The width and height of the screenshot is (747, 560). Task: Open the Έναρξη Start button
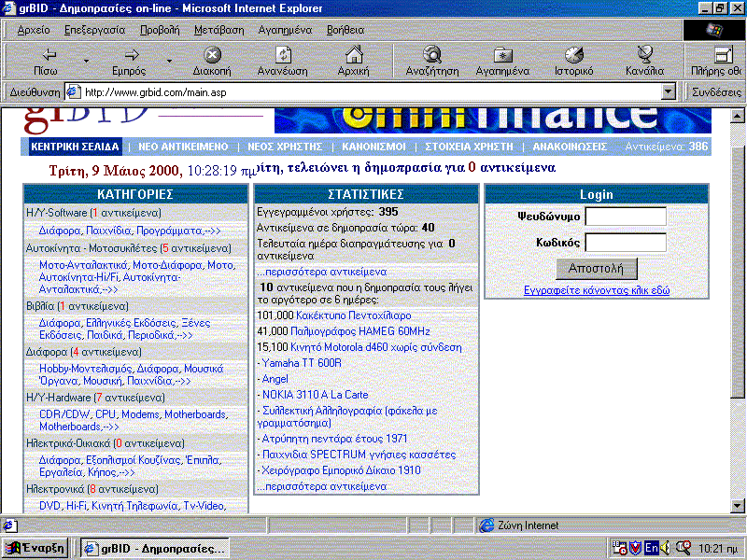[x=35, y=548]
